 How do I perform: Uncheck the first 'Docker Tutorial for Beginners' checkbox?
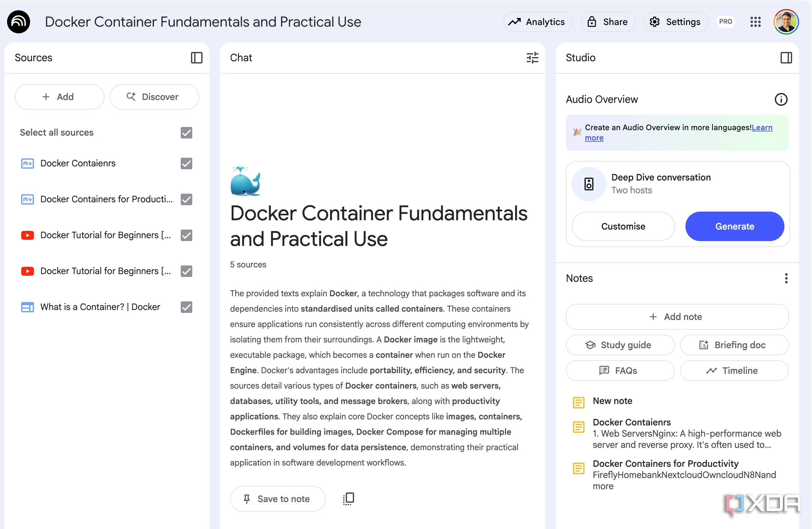[186, 235]
